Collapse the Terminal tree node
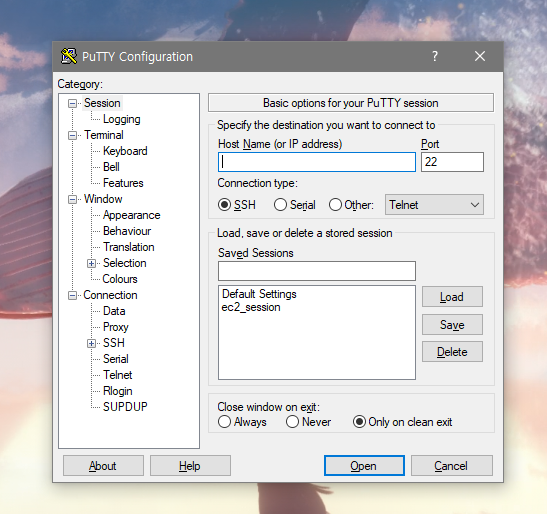The image size is (547, 514). coord(72,135)
